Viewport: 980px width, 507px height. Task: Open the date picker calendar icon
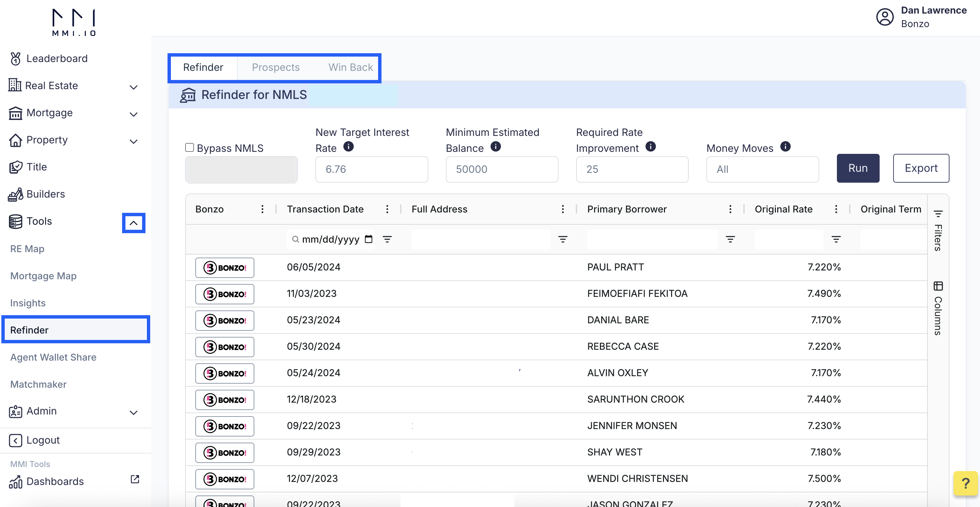tap(369, 239)
